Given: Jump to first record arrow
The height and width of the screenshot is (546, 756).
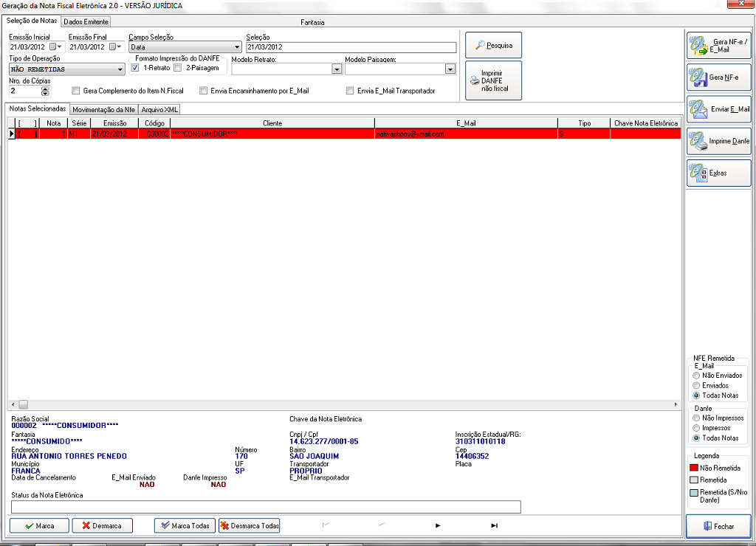Looking at the screenshot, I should point(326,525).
